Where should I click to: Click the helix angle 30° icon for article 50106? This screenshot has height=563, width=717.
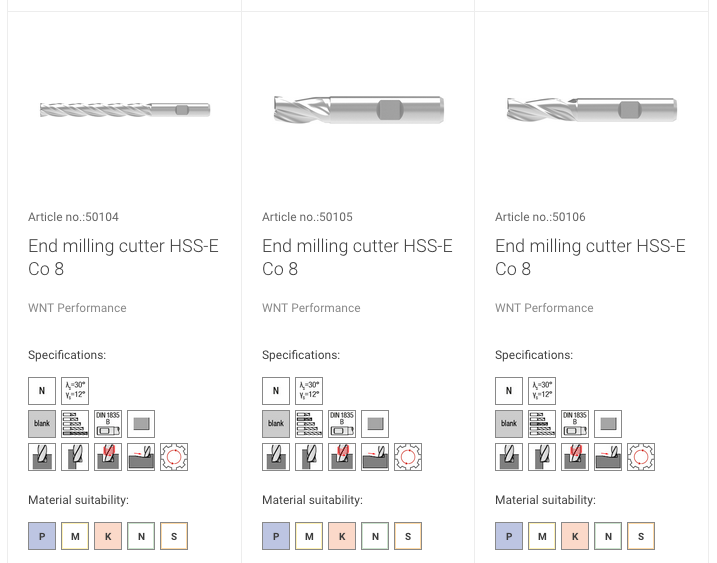tap(542, 391)
